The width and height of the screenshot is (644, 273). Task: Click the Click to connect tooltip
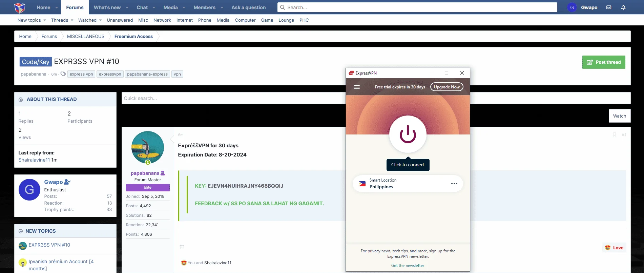[408, 165]
